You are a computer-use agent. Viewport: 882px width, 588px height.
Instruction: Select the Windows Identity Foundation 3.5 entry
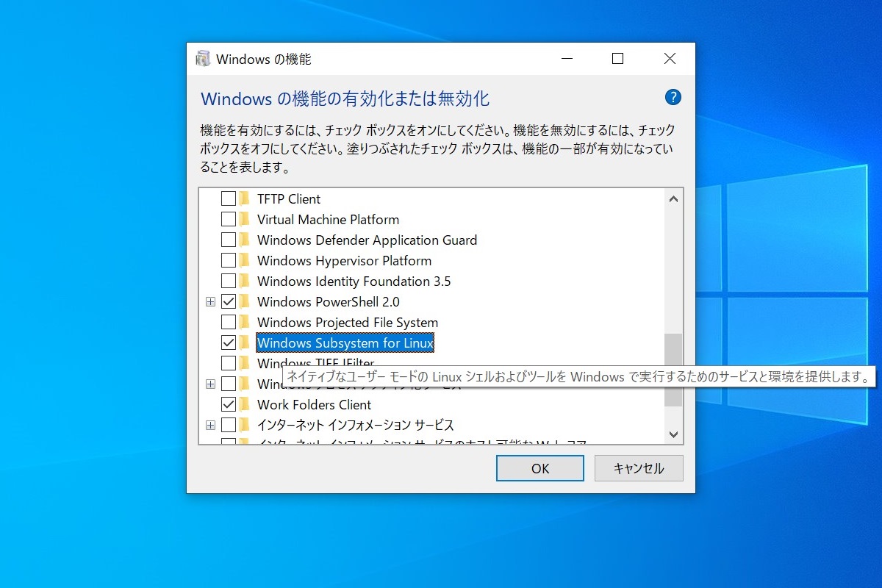click(x=354, y=281)
